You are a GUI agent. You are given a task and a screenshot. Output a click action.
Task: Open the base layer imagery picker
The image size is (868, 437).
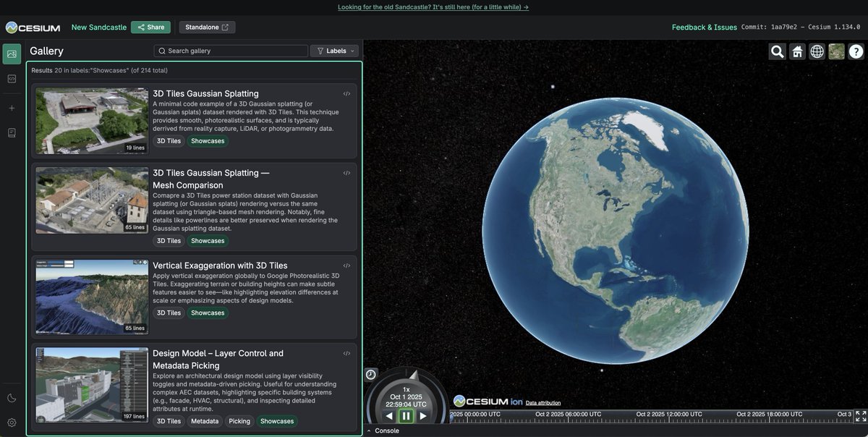pyautogui.click(x=836, y=51)
